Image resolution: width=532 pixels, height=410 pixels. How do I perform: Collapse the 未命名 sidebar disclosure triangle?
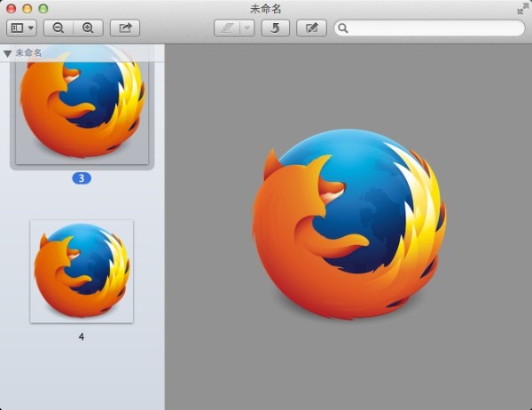tap(8, 53)
